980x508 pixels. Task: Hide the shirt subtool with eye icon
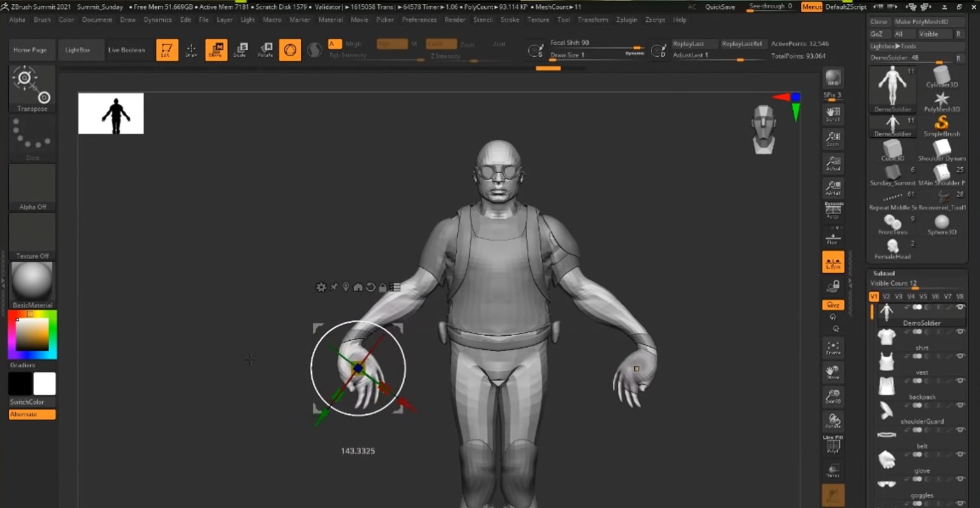coord(960,332)
